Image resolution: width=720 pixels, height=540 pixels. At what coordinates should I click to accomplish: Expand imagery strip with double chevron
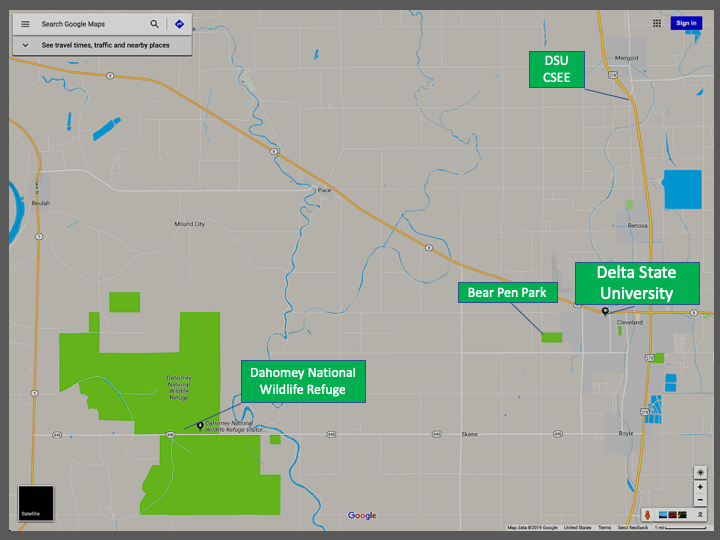[700, 515]
